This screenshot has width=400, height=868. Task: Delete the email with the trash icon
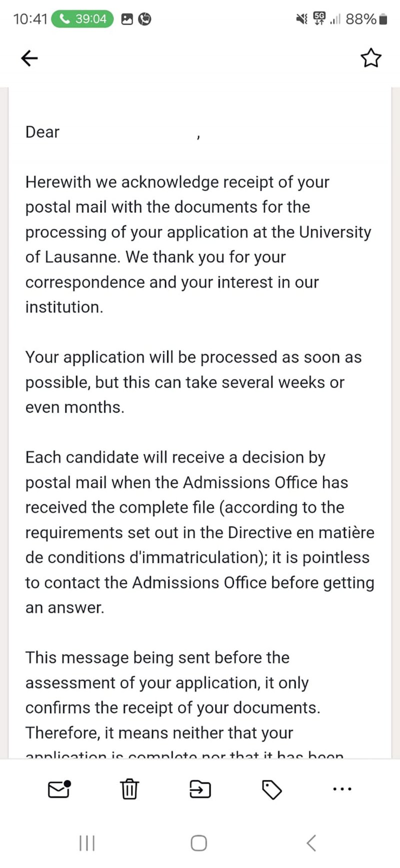(129, 789)
